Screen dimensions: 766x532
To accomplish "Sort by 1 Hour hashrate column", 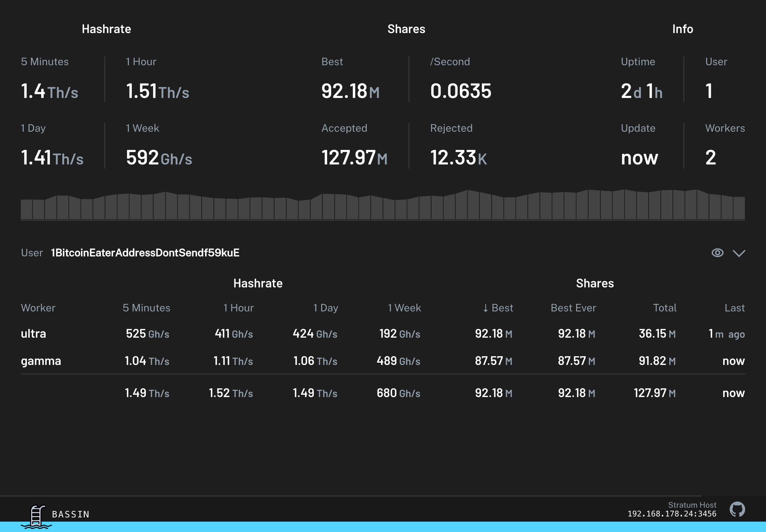I will coord(239,308).
